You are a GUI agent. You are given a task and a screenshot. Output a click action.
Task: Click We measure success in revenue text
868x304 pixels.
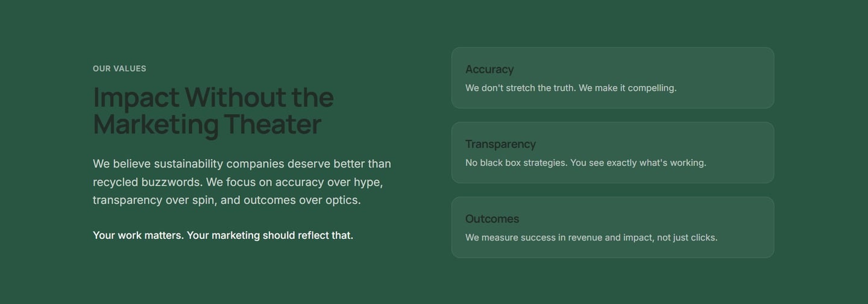(533, 238)
